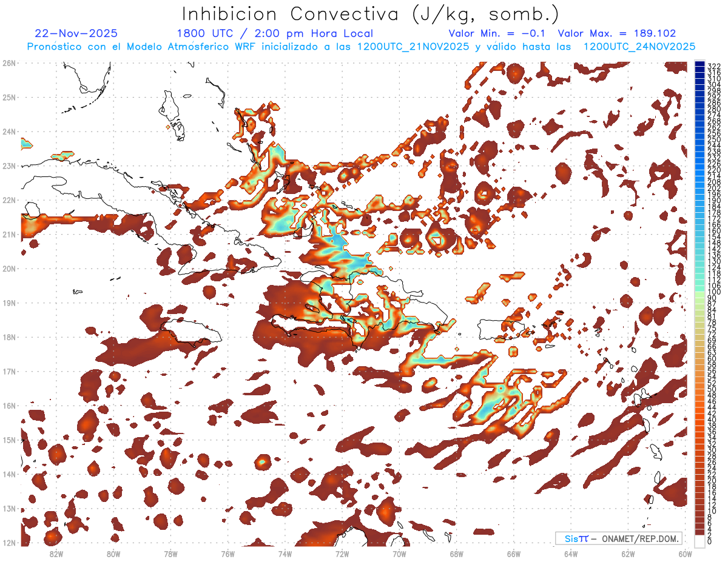The width and height of the screenshot is (728, 562).
Task: Click the 17N latitude label
Action: pos(9,371)
